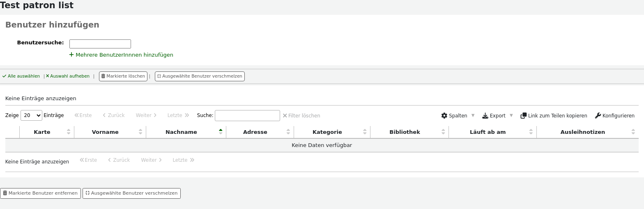Deselect everything via Auswahl aufheben
This screenshot has height=209, width=644.
point(68,76)
